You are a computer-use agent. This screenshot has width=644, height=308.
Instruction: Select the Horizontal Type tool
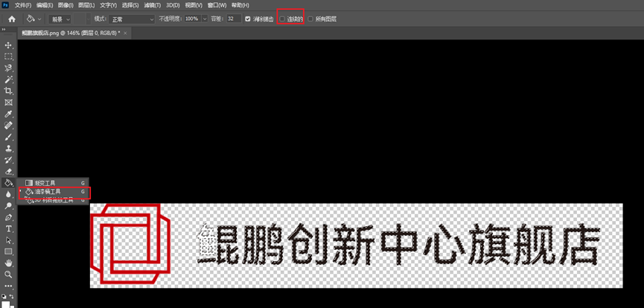click(x=8, y=228)
